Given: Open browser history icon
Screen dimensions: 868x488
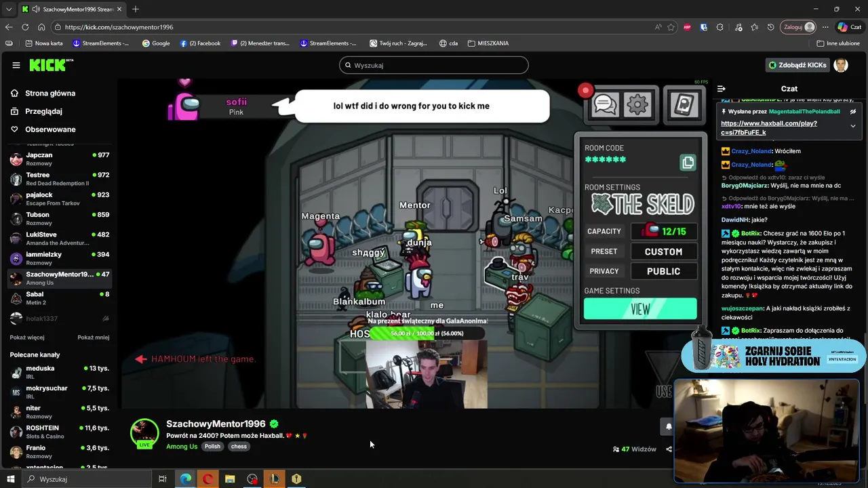Looking at the screenshot, I should (x=770, y=27).
